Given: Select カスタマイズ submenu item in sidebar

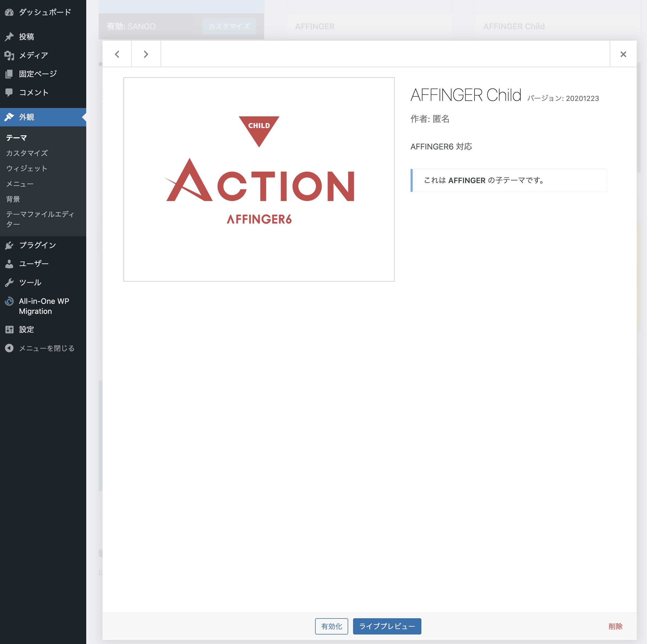Looking at the screenshot, I should [x=27, y=153].
